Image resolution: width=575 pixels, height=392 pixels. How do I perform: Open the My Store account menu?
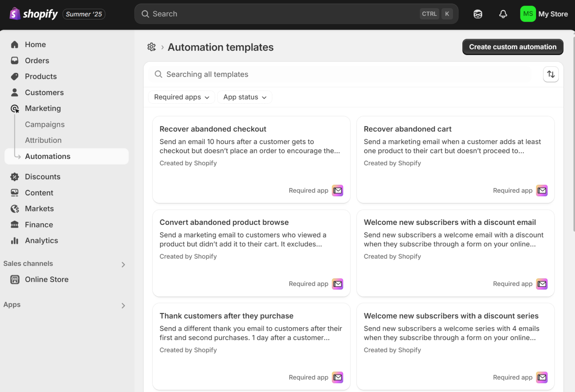(x=544, y=14)
